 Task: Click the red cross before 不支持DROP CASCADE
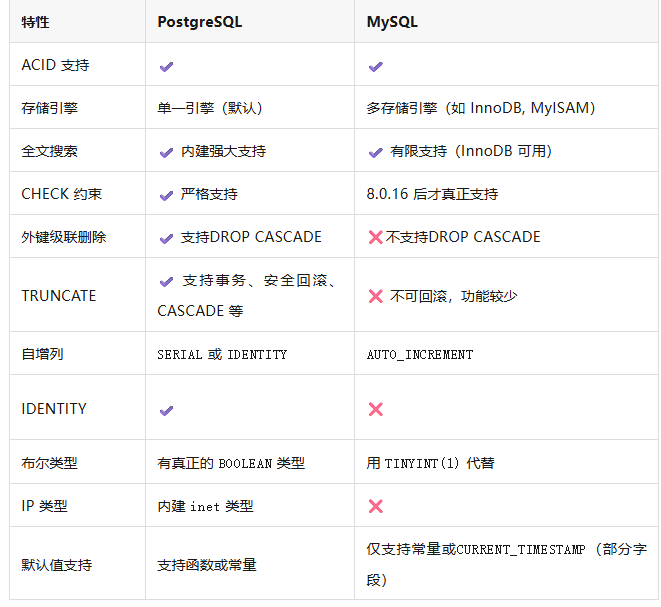click(376, 238)
